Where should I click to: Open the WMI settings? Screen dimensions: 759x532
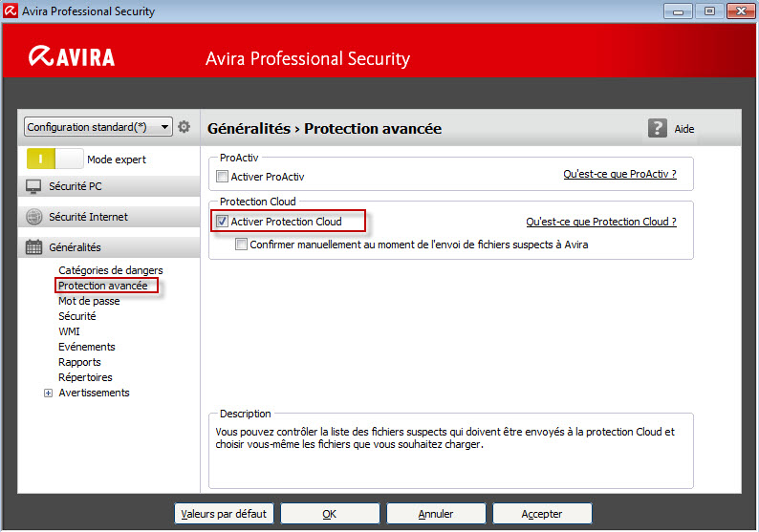click(69, 331)
